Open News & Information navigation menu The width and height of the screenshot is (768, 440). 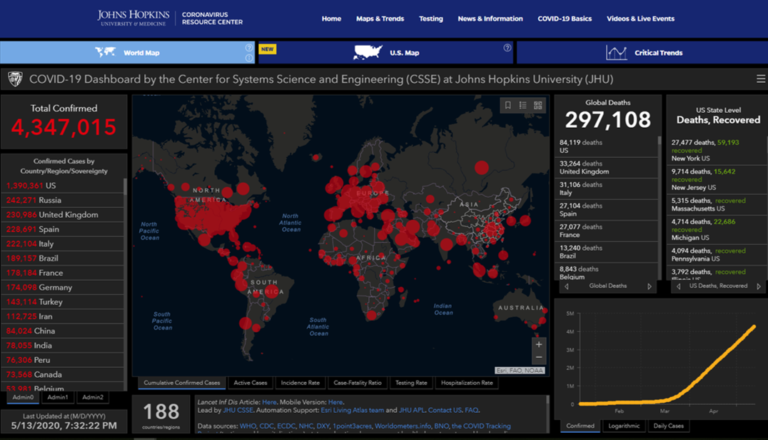tap(490, 19)
